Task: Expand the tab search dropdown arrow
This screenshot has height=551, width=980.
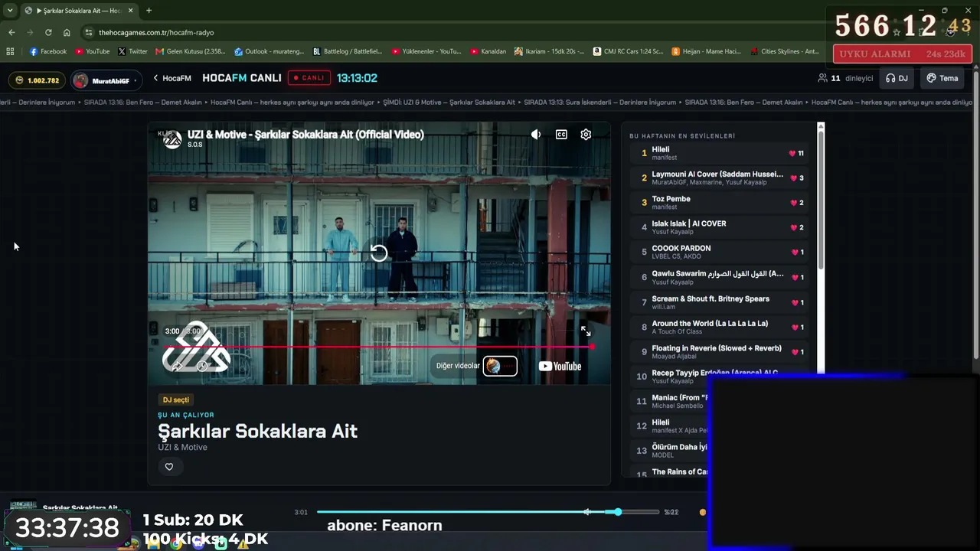Action: pos(10,11)
